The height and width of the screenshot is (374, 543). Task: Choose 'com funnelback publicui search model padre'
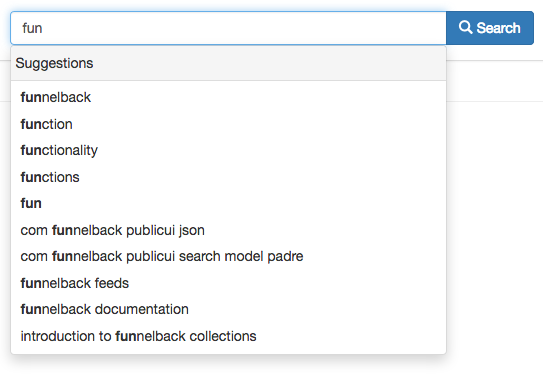tap(229, 256)
